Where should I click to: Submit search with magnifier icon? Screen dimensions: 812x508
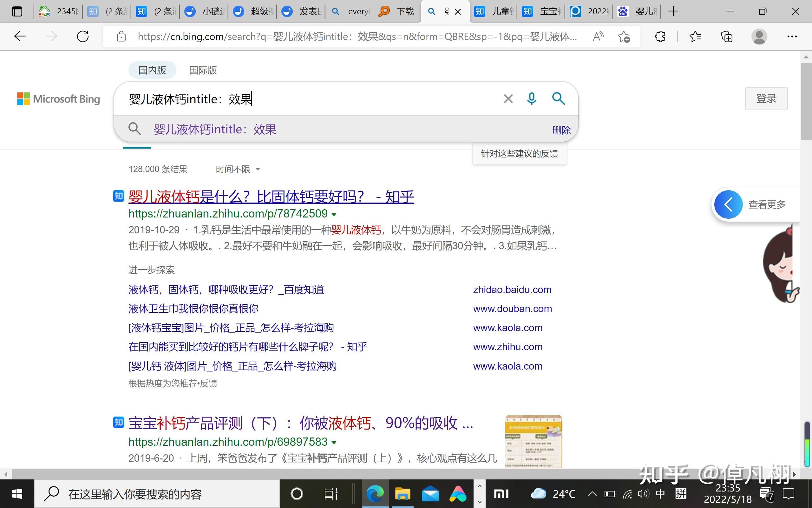click(559, 99)
